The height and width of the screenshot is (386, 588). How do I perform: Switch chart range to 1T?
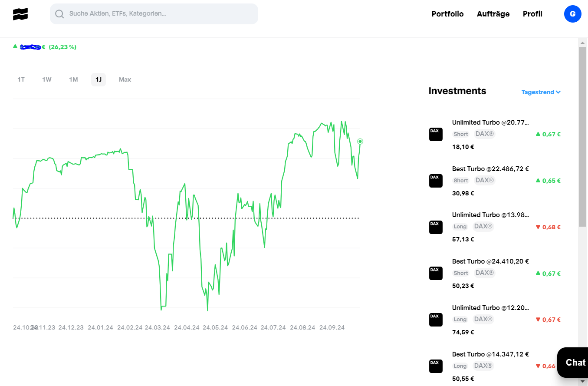pos(21,79)
